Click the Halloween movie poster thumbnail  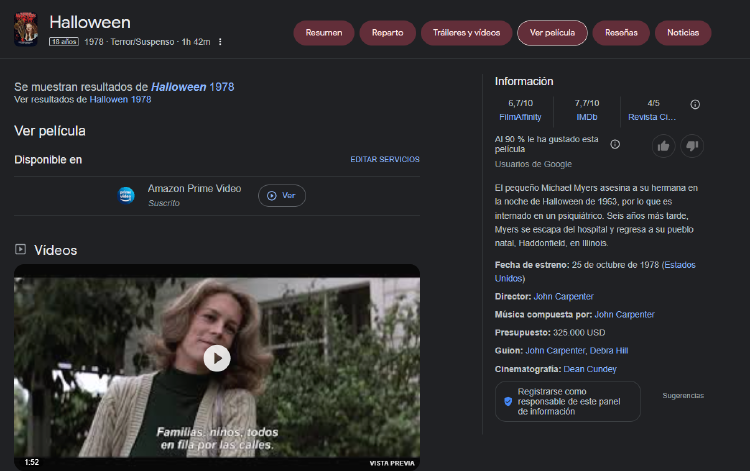[25, 30]
